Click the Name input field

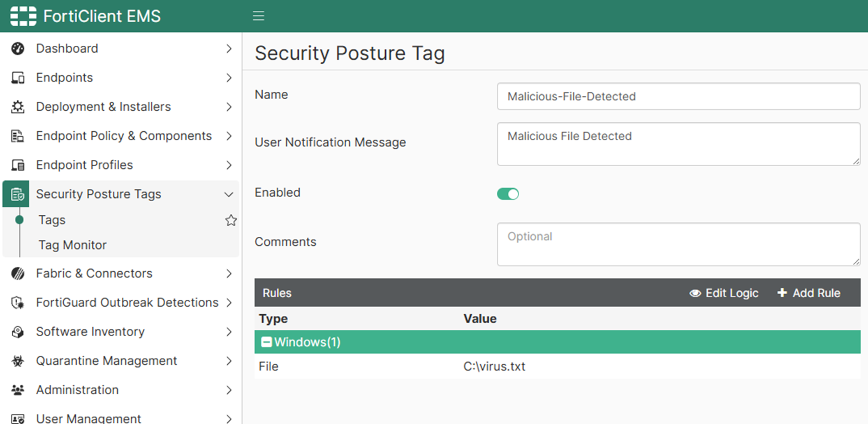(678, 96)
